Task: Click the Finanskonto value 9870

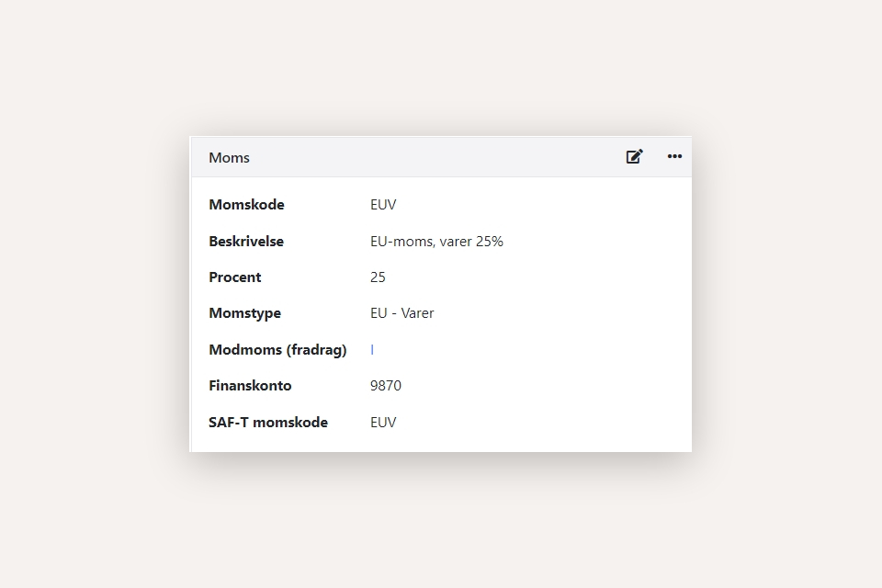Action: click(386, 386)
